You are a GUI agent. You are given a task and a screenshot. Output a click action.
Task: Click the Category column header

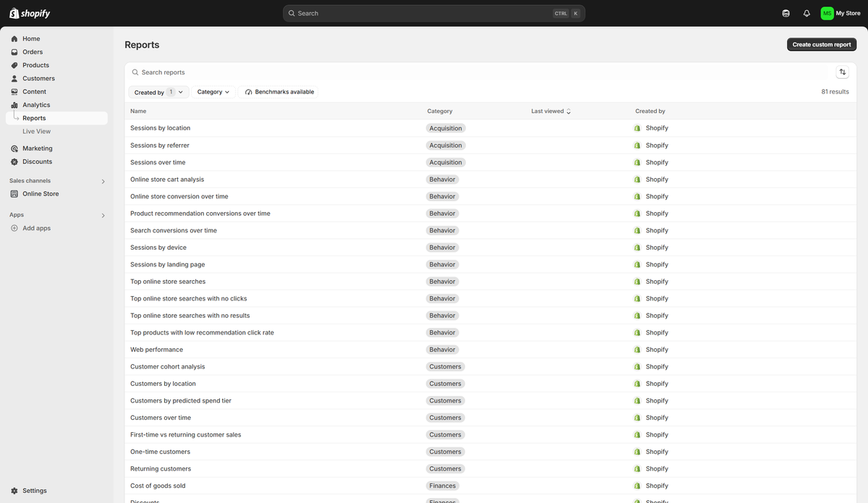440,111
